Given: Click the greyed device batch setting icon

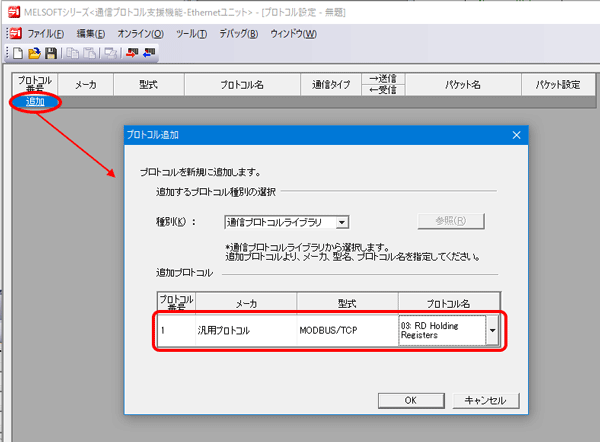Looking at the screenshot, I should click(x=111, y=53).
